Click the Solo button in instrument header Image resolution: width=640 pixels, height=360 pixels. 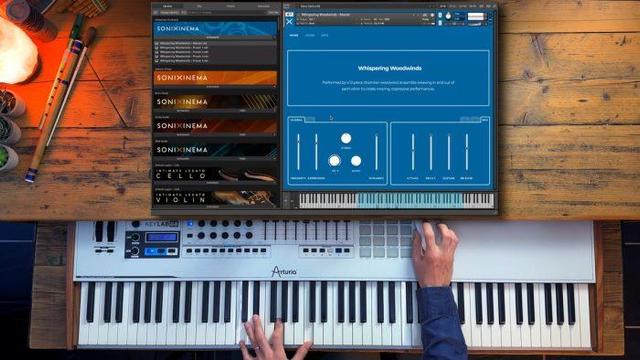pos(440,15)
